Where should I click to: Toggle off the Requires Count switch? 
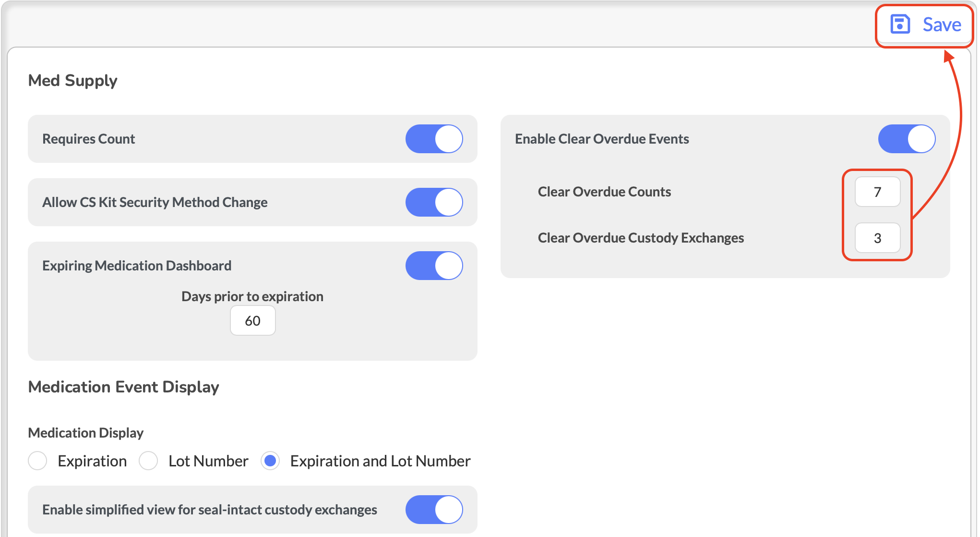pyautogui.click(x=434, y=139)
